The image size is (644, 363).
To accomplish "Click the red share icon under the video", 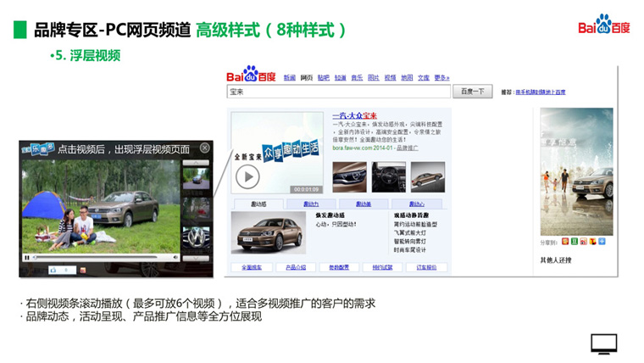I will (x=82, y=270).
